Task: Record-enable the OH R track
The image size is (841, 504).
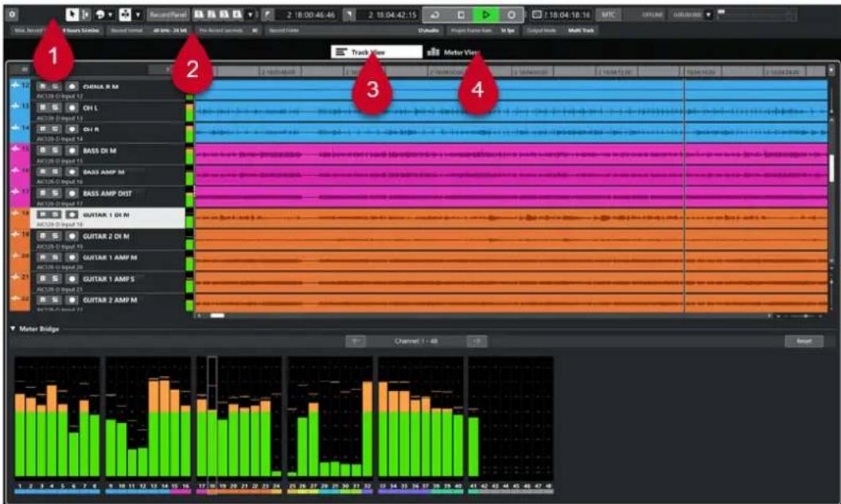Action: (x=72, y=129)
